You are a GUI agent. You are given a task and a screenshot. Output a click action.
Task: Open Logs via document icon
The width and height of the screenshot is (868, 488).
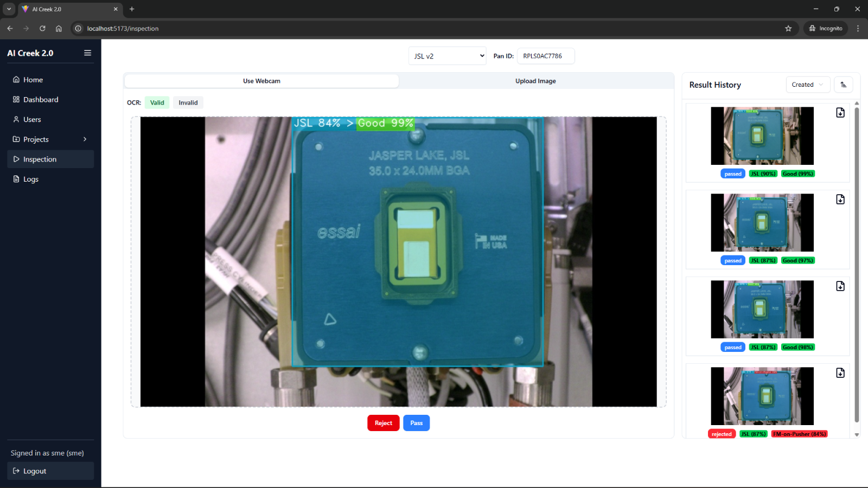tap(16, 179)
